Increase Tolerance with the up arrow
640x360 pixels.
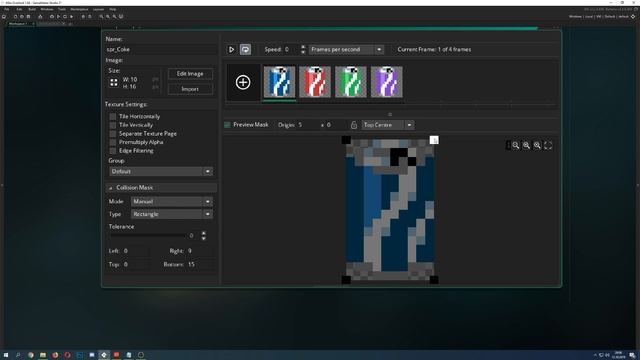203,233
